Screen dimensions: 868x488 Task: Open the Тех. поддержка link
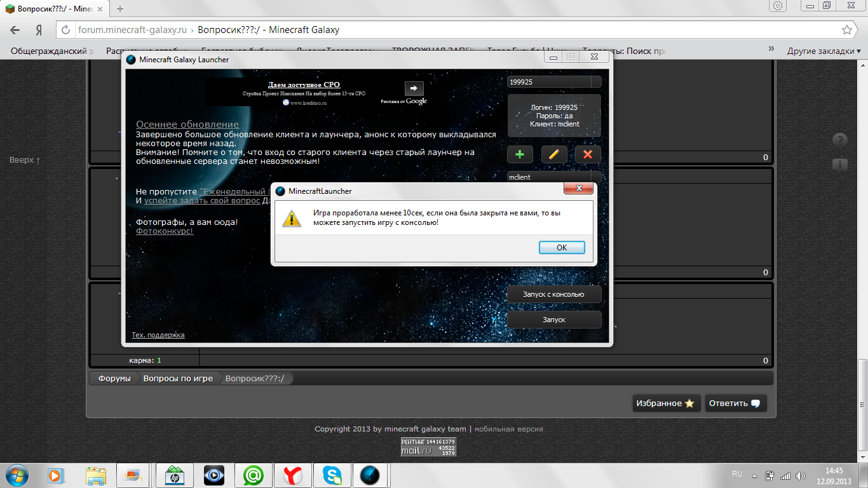tap(158, 335)
